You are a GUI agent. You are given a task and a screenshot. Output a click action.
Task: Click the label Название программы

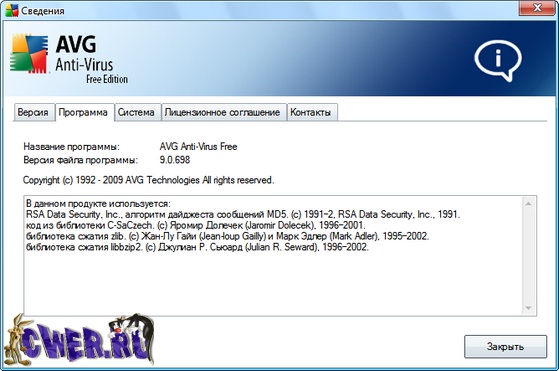coord(72,147)
